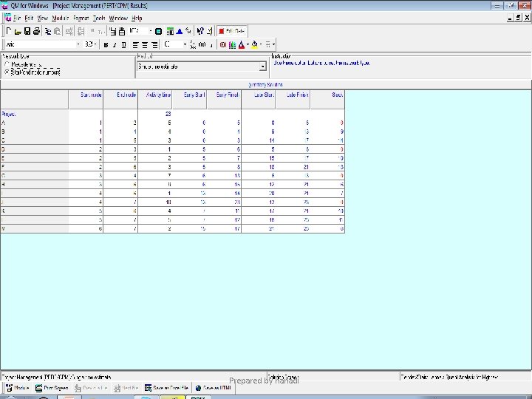Click the Early Start column header
532x399 pixels.
(x=190, y=100)
